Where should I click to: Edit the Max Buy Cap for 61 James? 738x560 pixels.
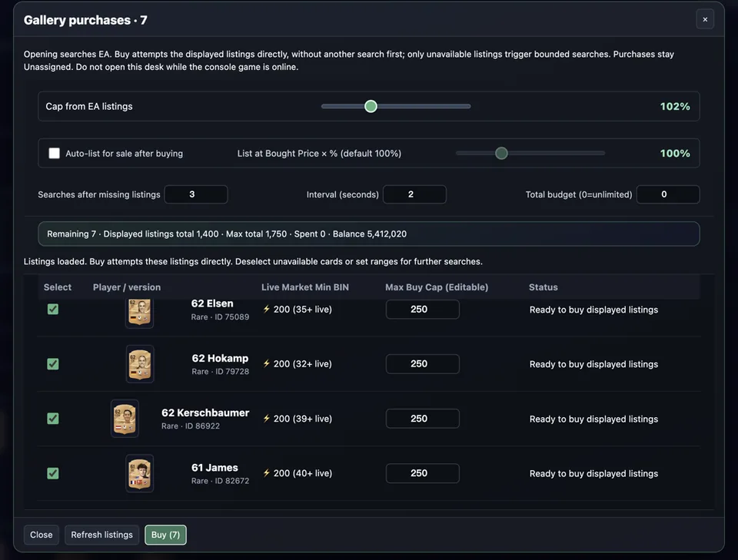[423, 473]
